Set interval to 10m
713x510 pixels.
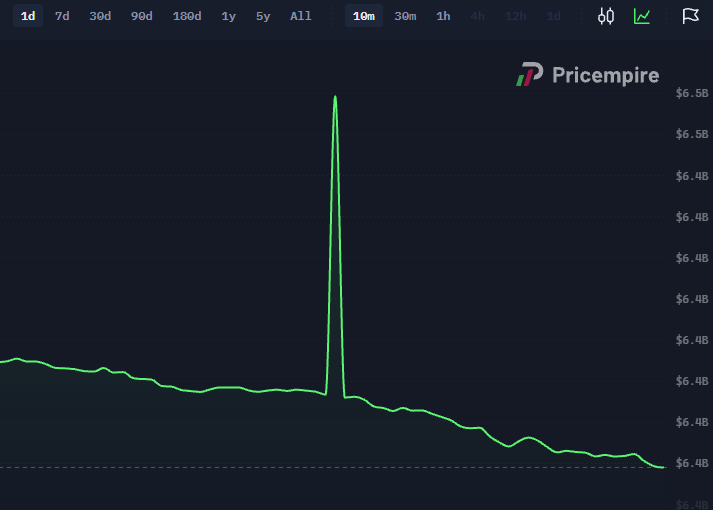point(364,16)
